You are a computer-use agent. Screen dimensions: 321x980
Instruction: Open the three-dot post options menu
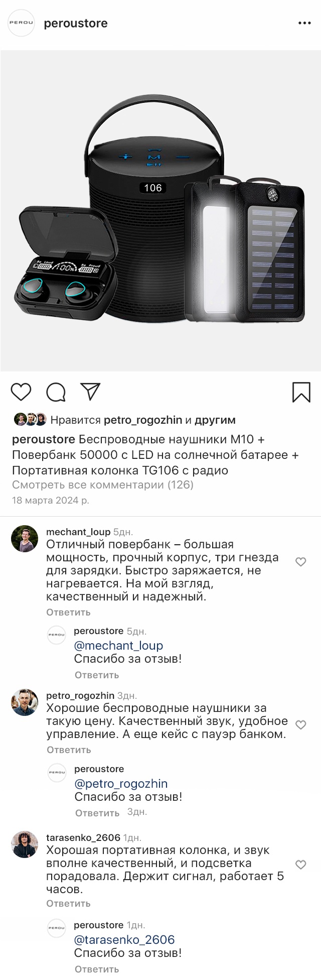tap(305, 24)
